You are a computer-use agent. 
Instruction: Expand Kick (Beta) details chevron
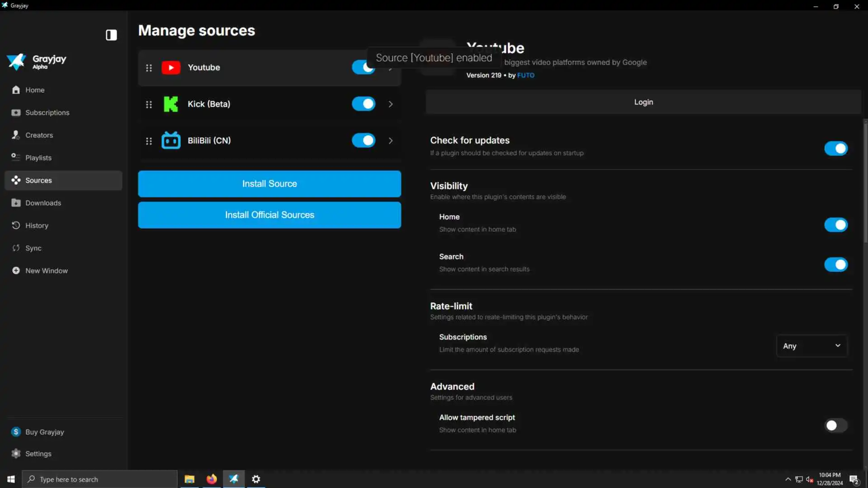(x=391, y=104)
